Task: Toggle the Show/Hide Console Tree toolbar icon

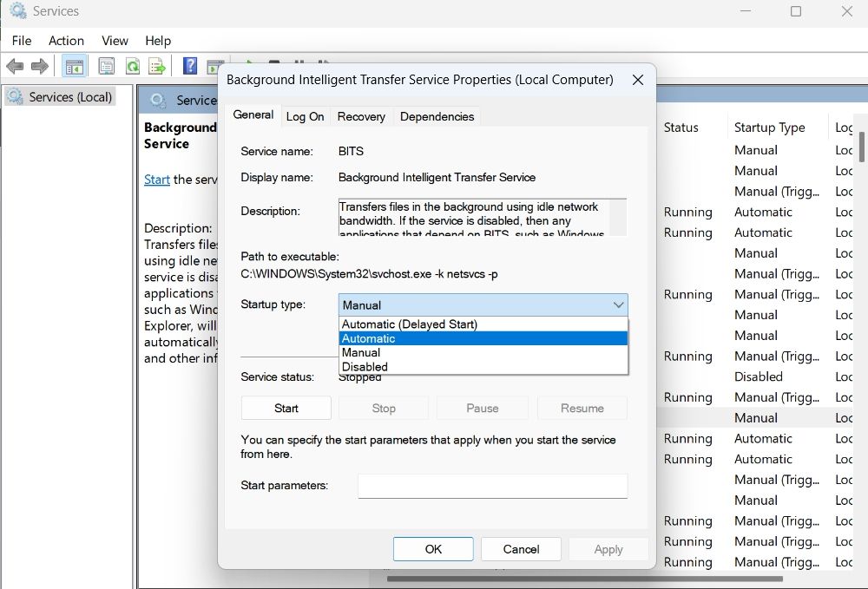Action: pos(74,67)
